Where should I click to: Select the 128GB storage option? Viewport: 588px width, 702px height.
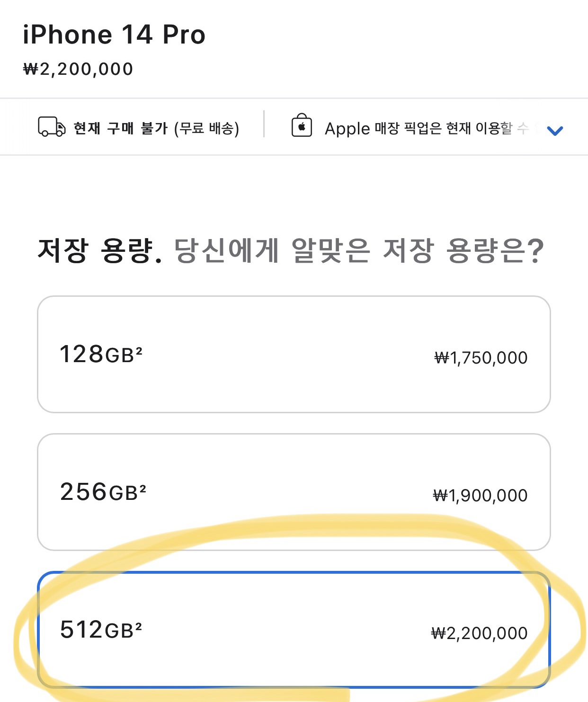294,354
